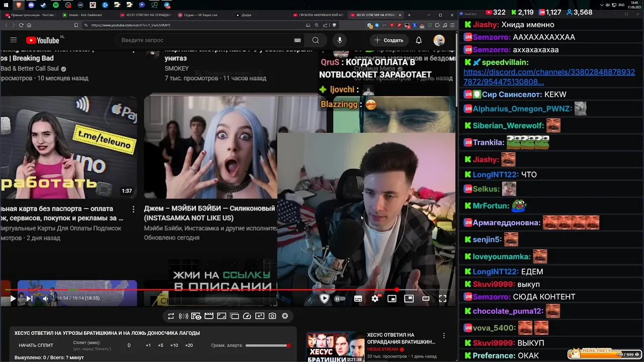Toggle loop button in enhancer toolbar

pos(171,316)
